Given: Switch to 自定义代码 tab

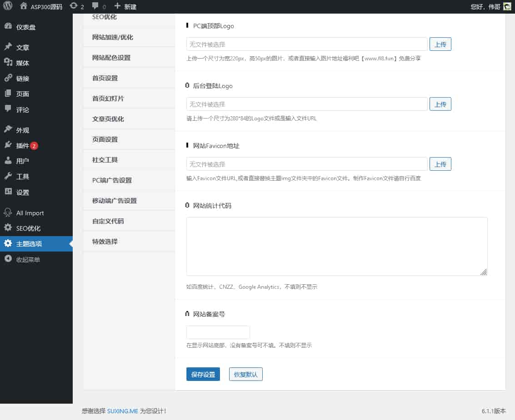Looking at the screenshot, I should (129, 221).
